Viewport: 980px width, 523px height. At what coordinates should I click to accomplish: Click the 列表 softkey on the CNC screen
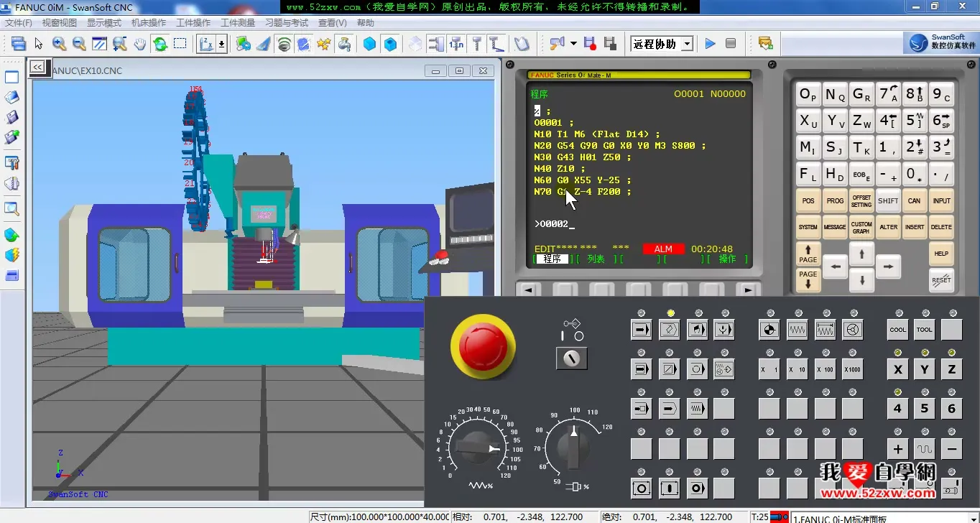tap(596, 259)
